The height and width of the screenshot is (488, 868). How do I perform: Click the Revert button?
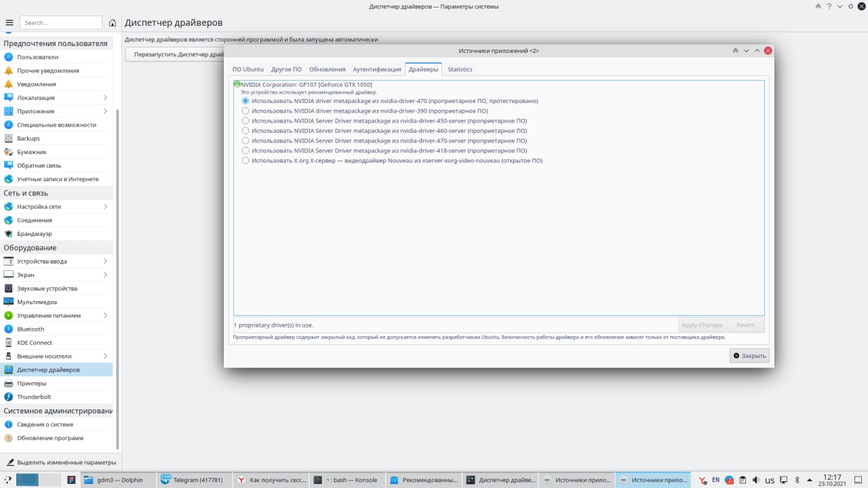(745, 325)
